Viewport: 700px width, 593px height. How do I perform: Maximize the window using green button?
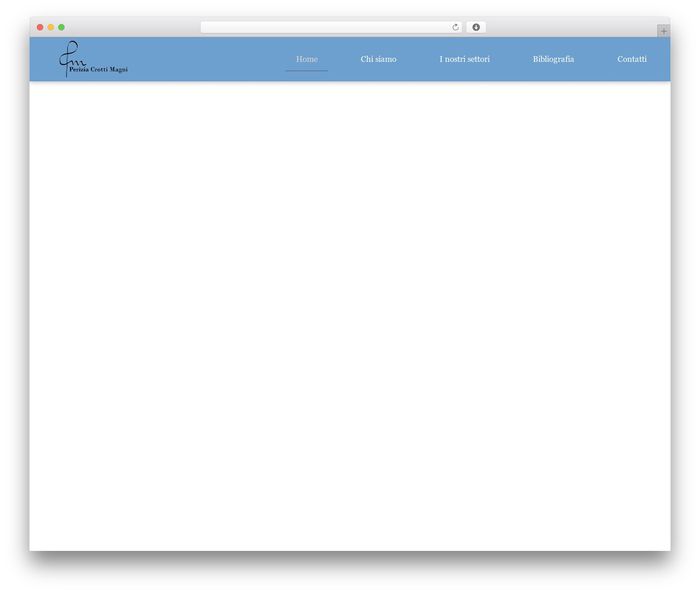pos(61,27)
